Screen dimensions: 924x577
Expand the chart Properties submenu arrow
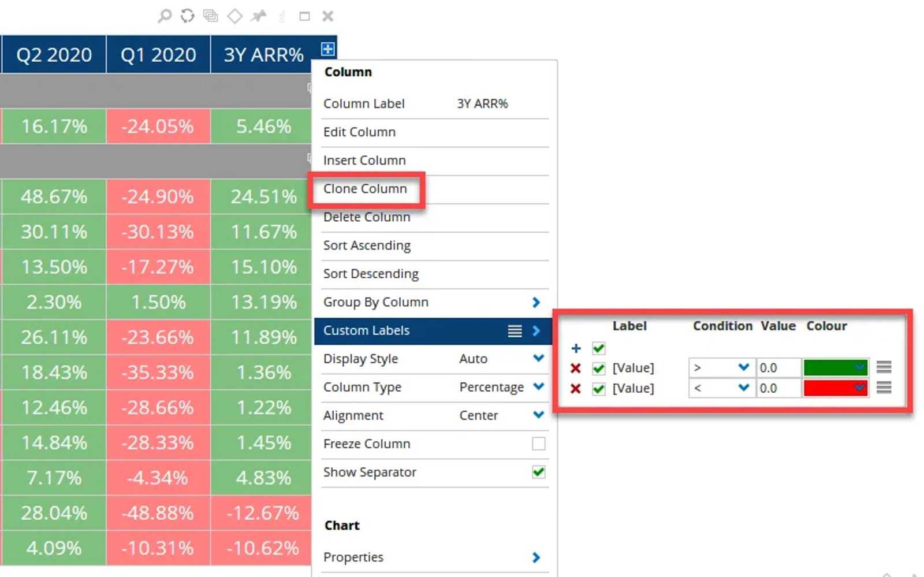(536, 557)
